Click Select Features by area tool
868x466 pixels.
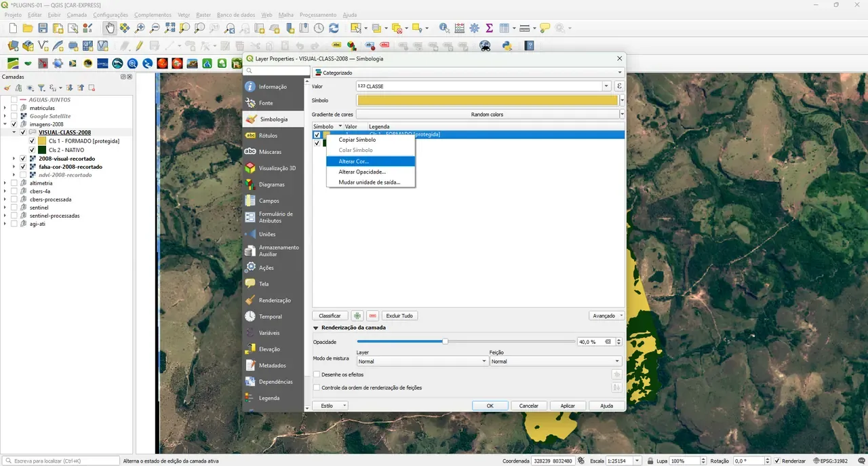click(355, 28)
